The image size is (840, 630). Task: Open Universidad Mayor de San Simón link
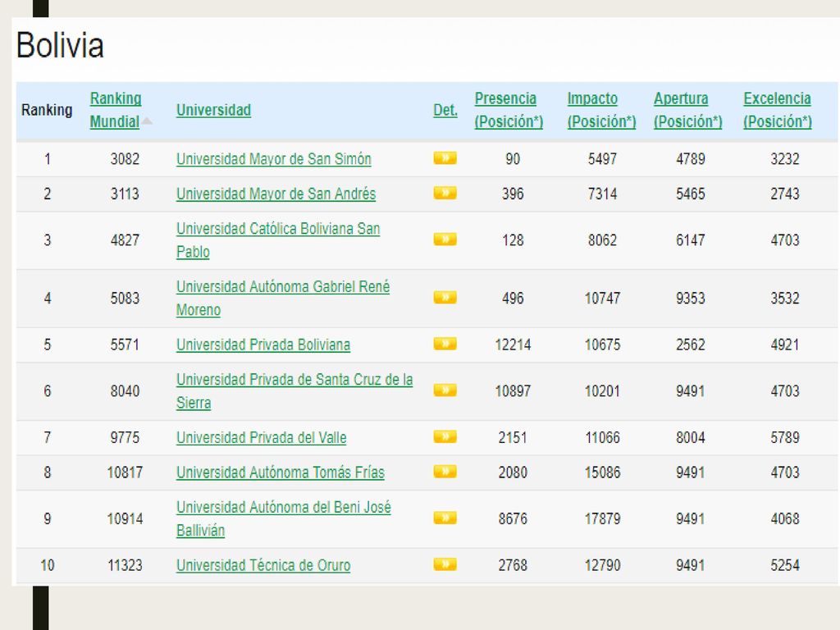(x=274, y=159)
